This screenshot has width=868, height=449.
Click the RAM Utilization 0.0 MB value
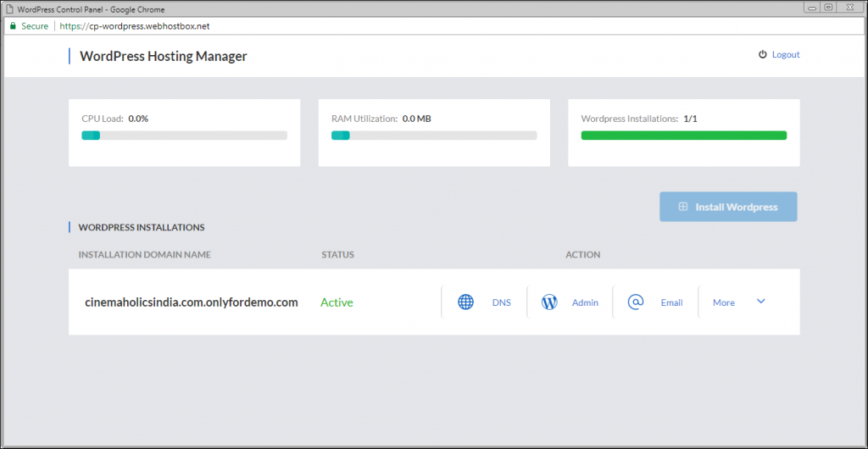(417, 119)
